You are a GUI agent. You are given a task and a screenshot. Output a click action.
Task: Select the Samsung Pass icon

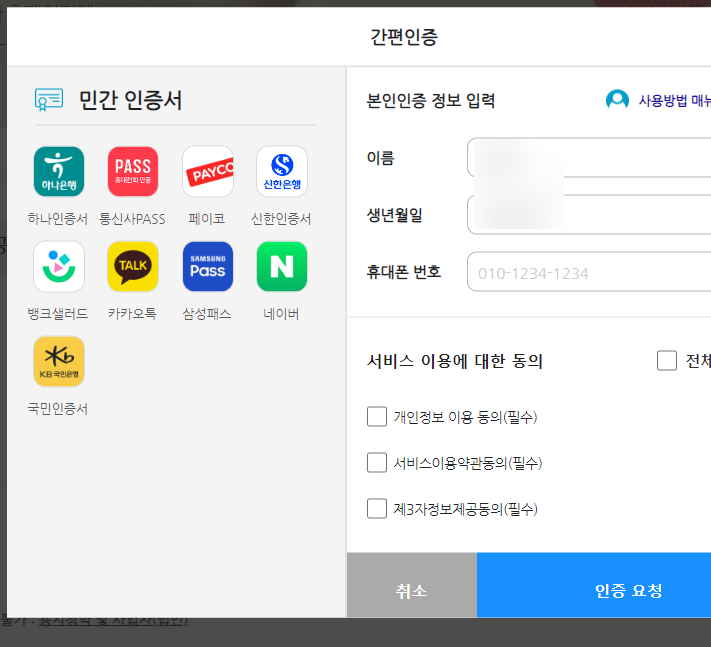[x=208, y=267]
